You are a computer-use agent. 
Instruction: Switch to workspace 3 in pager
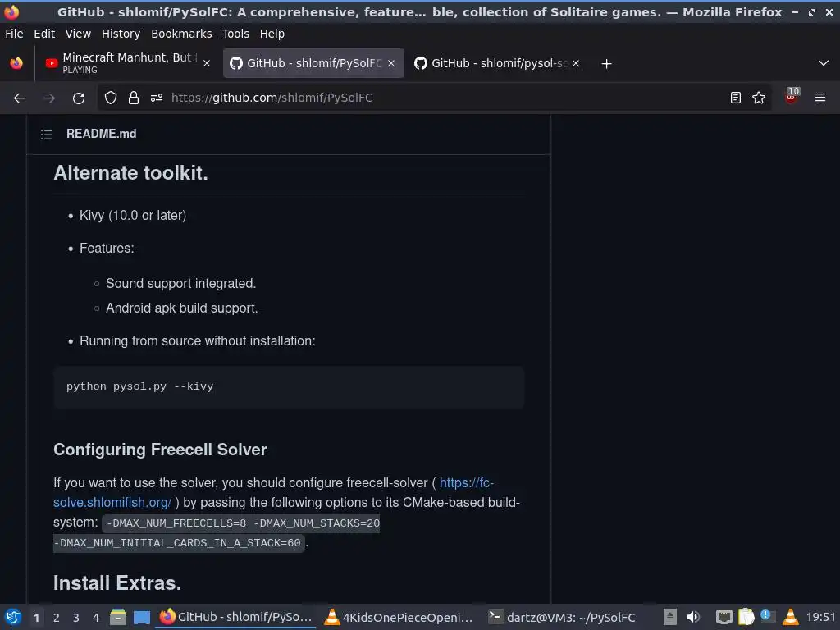click(76, 618)
